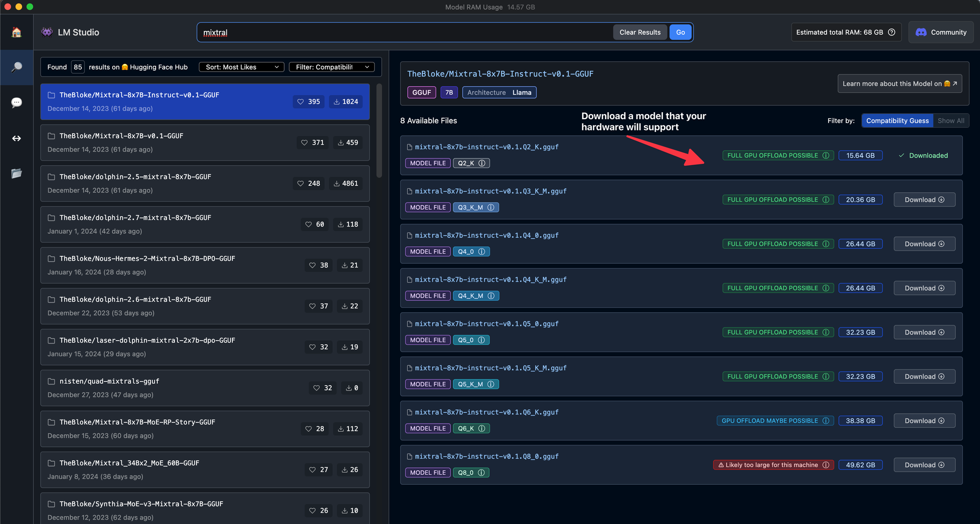
Task: Click mixtral-8x7b-instruct-v0.1.Q2_K.gguf file name
Action: (x=487, y=147)
